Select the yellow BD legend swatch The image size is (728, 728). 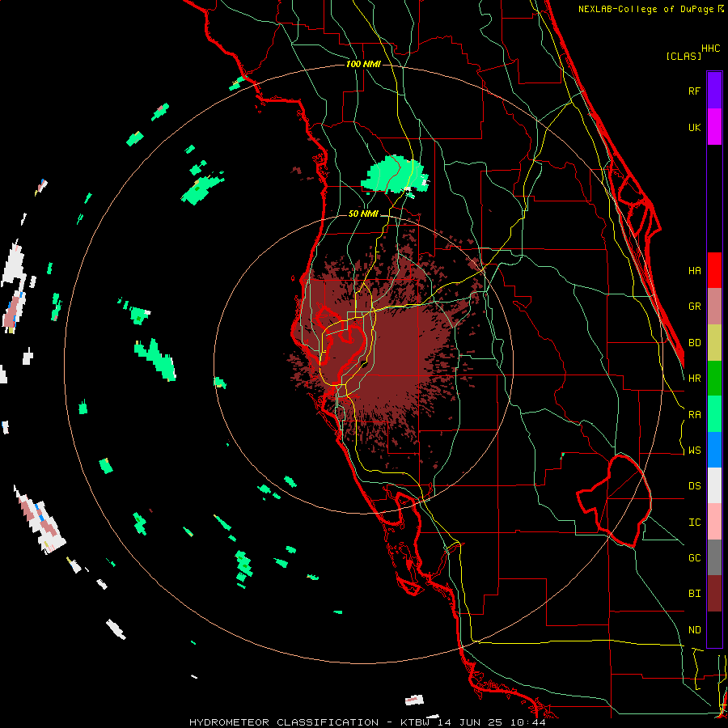[x=714, y=343]
